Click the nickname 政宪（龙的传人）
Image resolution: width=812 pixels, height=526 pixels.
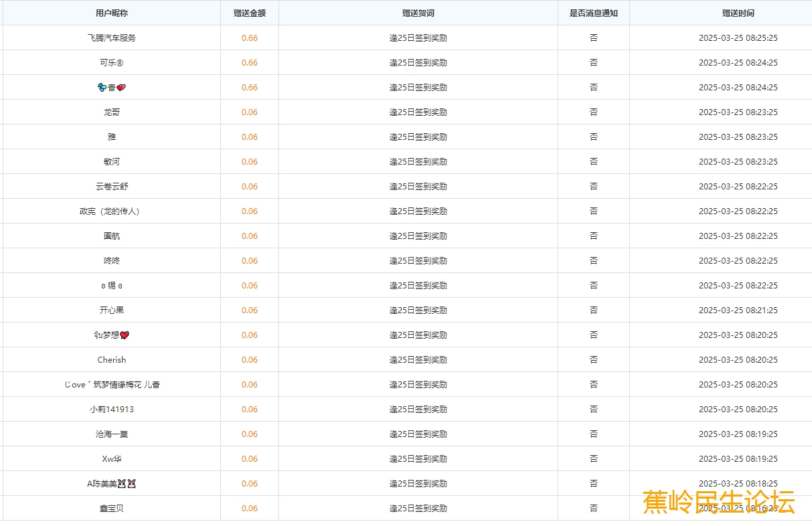[x=111, y=211]
